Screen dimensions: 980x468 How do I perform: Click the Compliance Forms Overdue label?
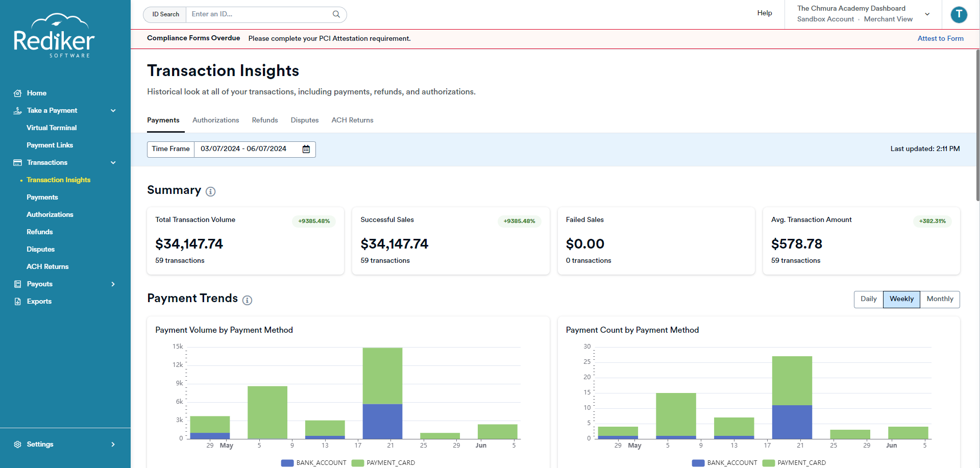pos(193,38)
